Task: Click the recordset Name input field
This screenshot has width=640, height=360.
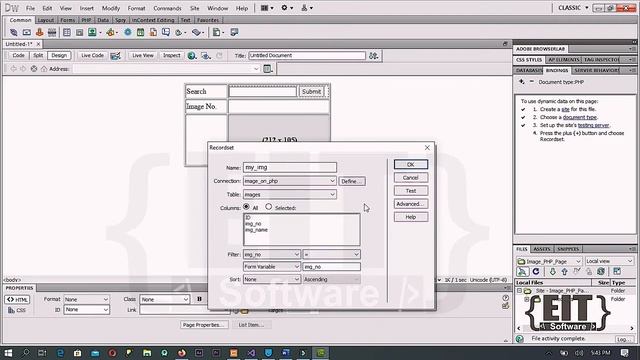Action: [289, 167]
